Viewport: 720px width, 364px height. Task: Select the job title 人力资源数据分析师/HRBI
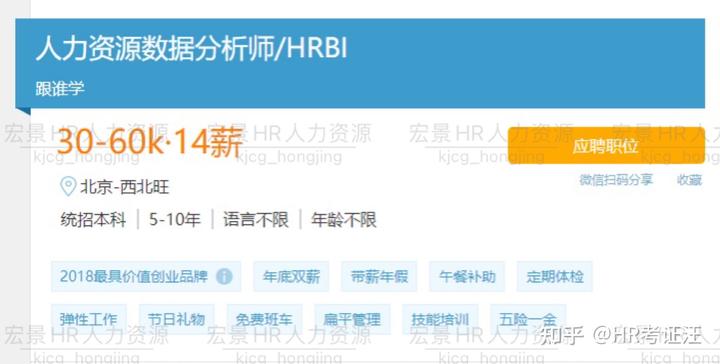click(x=191, y=49)
